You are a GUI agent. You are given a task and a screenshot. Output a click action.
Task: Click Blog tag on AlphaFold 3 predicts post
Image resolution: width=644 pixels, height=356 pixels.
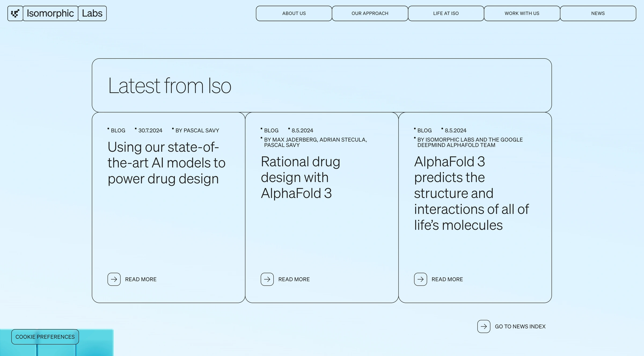point(425,130)
